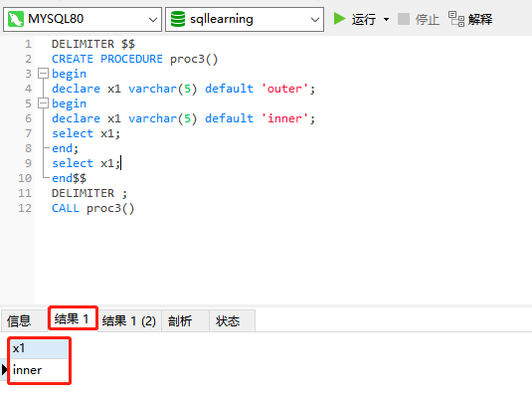Click the row indicator arrow beside inner
Image resolution: width=532 pixels, height=402 pixels.
pyautogui.click(x=4, y=370)
